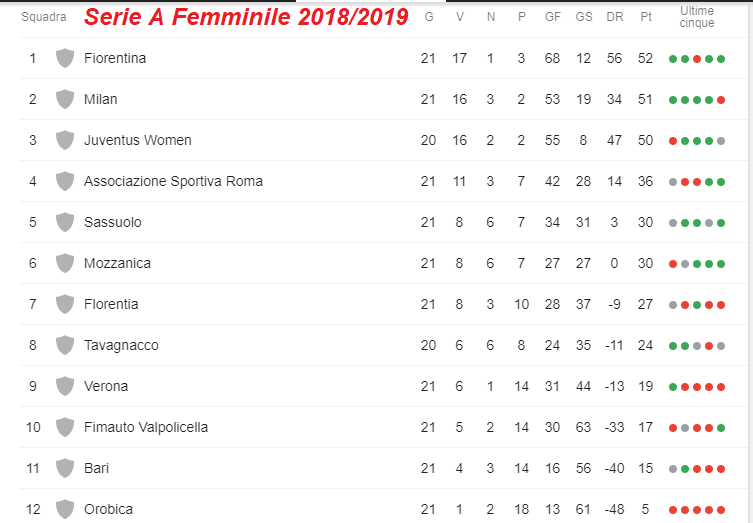Click the Fiorentina team crest icon
Screen dimensions: 753x523
click(65, 58)
